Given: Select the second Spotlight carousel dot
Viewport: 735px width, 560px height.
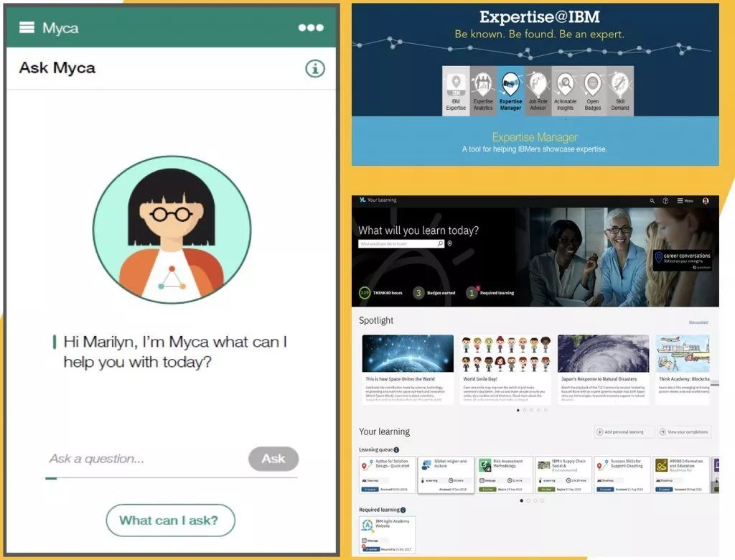Looking at the screenshot, I should coord(525,411).
